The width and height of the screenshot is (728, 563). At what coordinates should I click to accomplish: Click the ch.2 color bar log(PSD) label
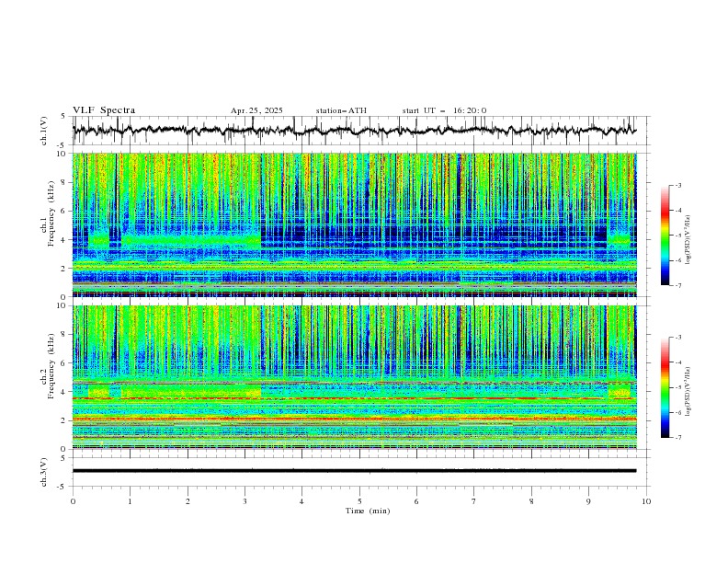coord(688,392)
